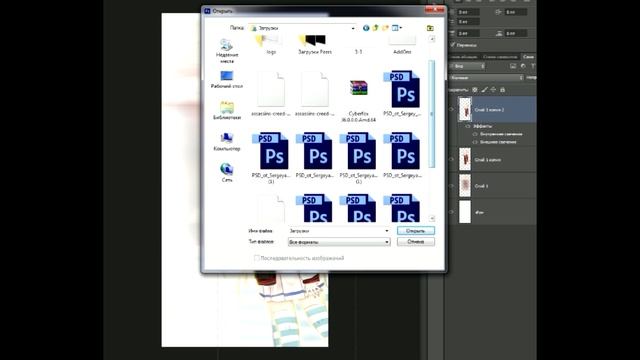
Task: Toggle lock transparent pixels in Layers panel
Action: tap(475, 89)
